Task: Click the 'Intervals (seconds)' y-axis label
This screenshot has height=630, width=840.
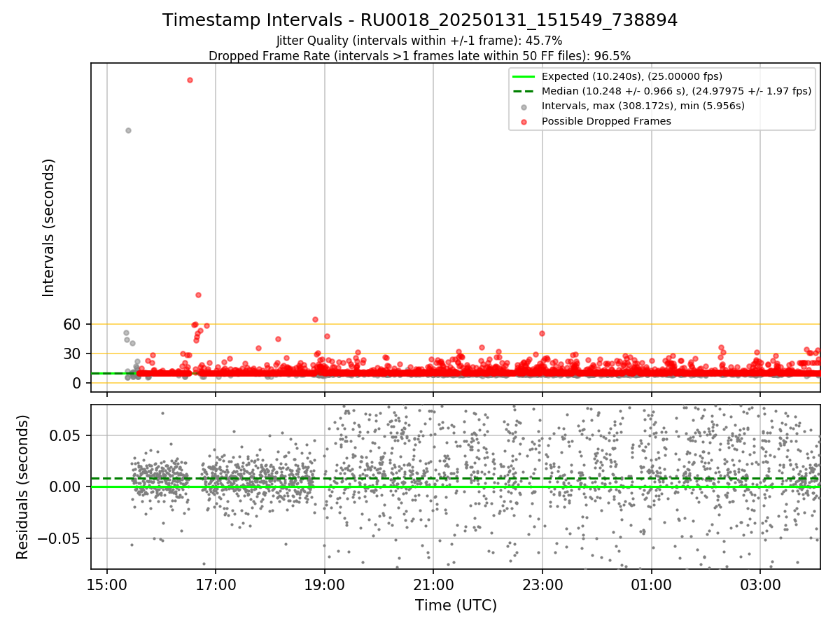Action: point(48,227)
